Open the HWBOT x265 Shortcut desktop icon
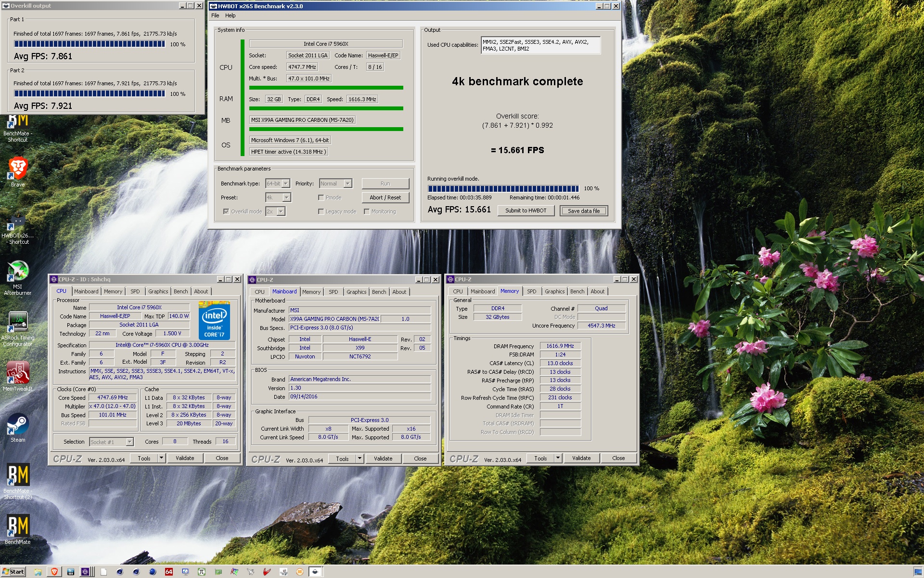Screen dimensions: 924x578 pyautogui.click(x=18, y=228)
